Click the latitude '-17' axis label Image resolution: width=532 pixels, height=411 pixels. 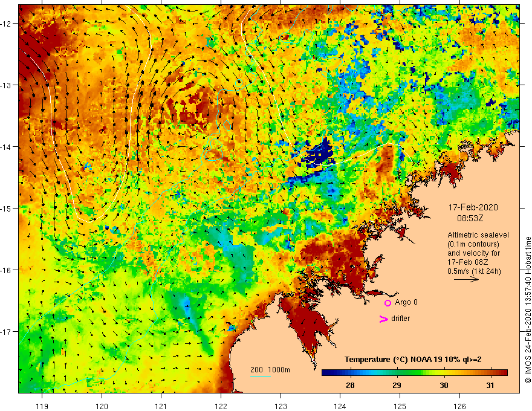[7, 331]
